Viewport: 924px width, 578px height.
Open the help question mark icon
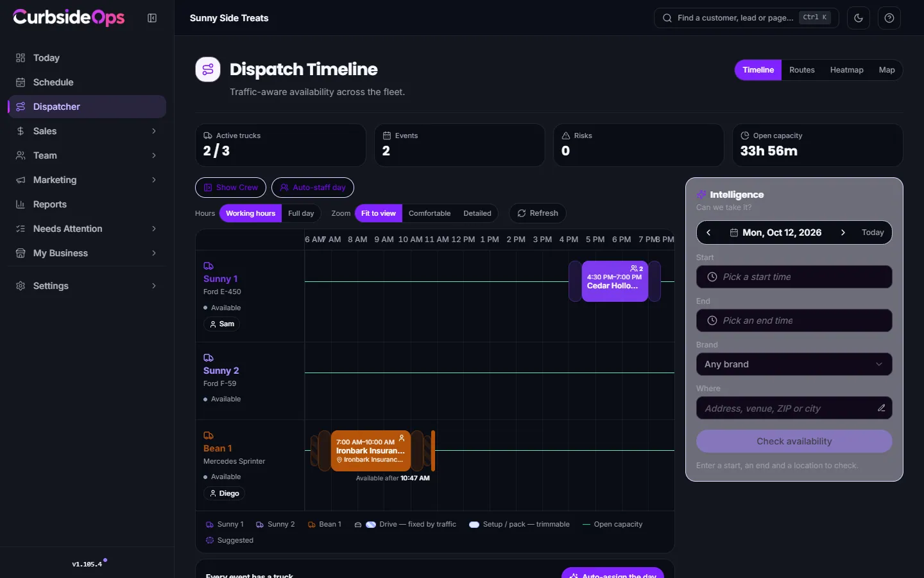coord(889,18)
